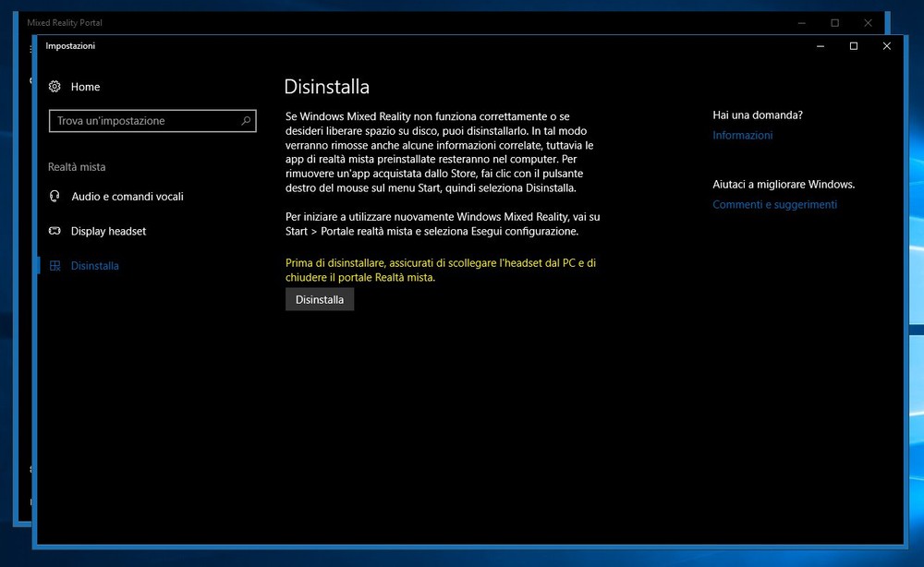Open 'Commenti e suggerimenti' feedback link
The width and height of the screenshot is (924, 567).
(x=774, y=204)
